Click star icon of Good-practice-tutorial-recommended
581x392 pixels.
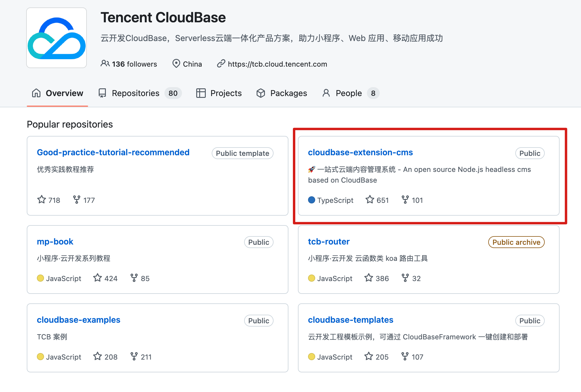click(x=42, y=199)
